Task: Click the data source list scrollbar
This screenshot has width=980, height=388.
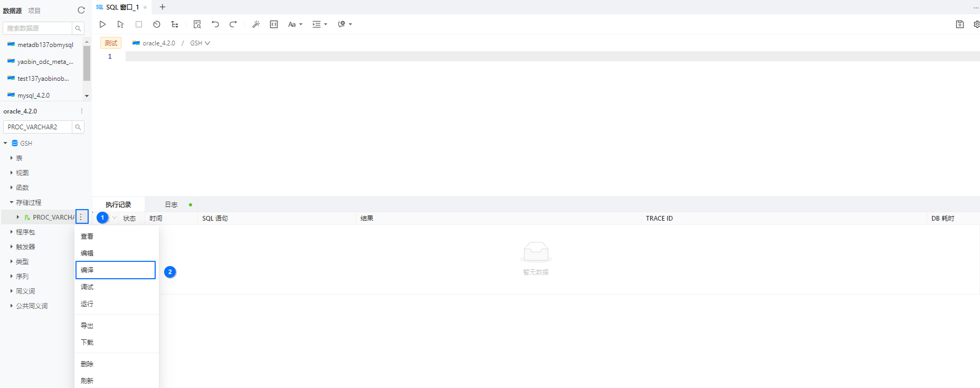Action: 87,63
